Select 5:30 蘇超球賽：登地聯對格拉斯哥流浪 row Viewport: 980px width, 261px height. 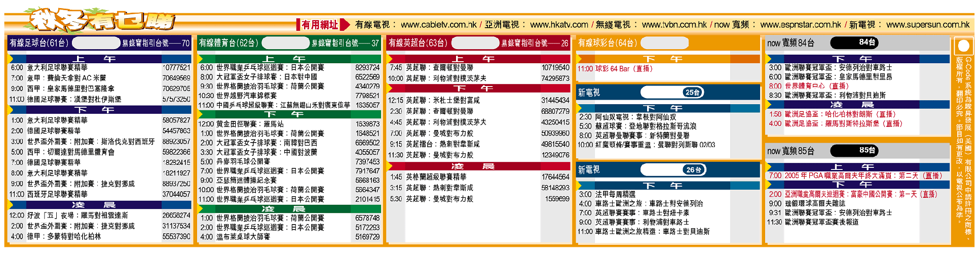pyautogui.click(x=668, y=126)
